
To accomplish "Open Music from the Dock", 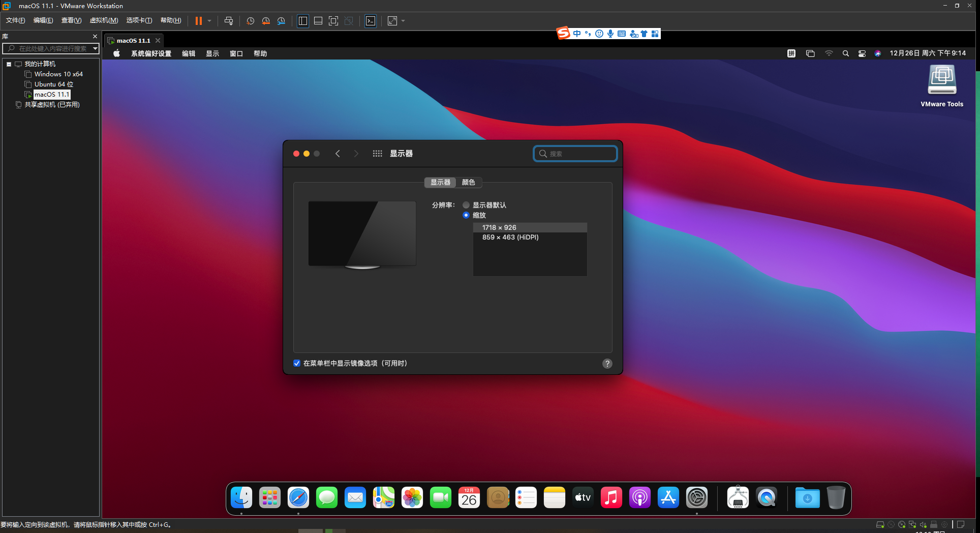I will [611, 498].
